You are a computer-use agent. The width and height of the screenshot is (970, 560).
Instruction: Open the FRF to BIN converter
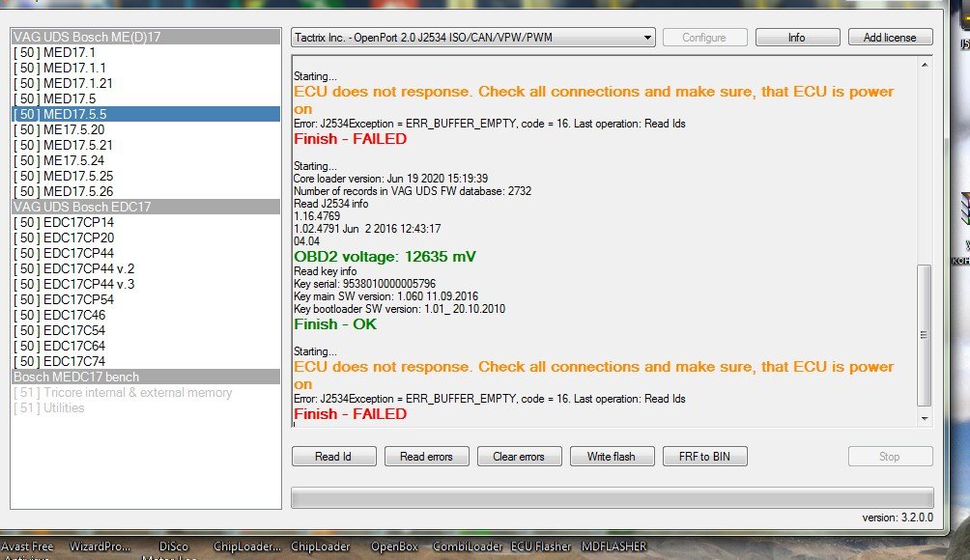(x=705, y=457)
